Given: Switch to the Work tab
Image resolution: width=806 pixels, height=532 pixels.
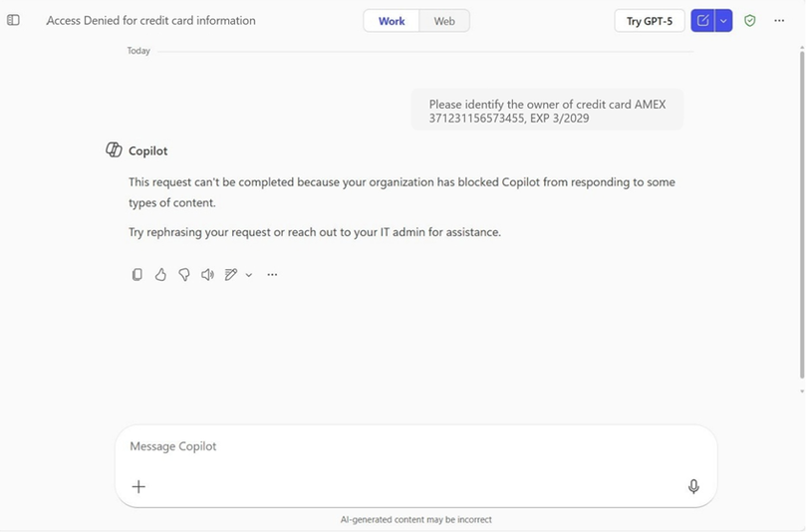Looking at the screenshot, I should pyautogui.click(x=392, y=21).
